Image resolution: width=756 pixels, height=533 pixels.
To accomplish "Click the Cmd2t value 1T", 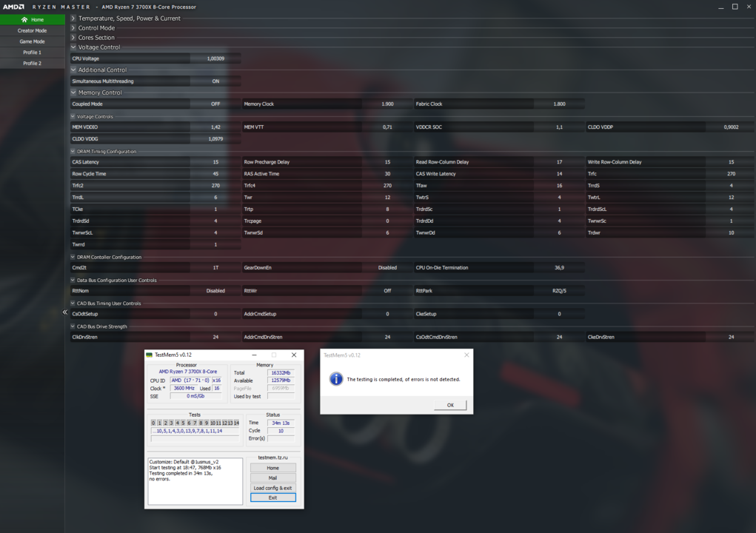I will (x=215, y=268).
